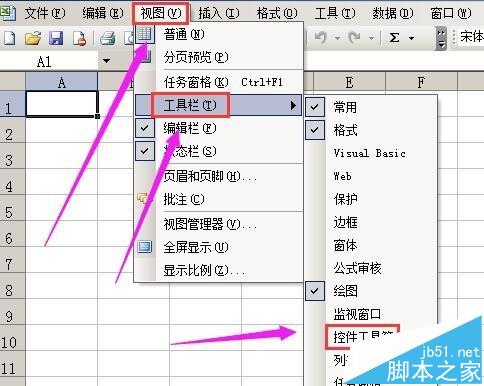The height and width of the screenshot is (386, 484).
Task: Expand toolbar options overflow button
Action: (441, 38)
